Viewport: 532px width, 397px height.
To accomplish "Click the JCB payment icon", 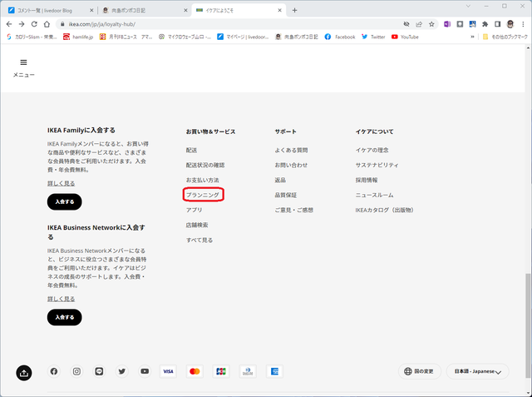I will [221, 371].
